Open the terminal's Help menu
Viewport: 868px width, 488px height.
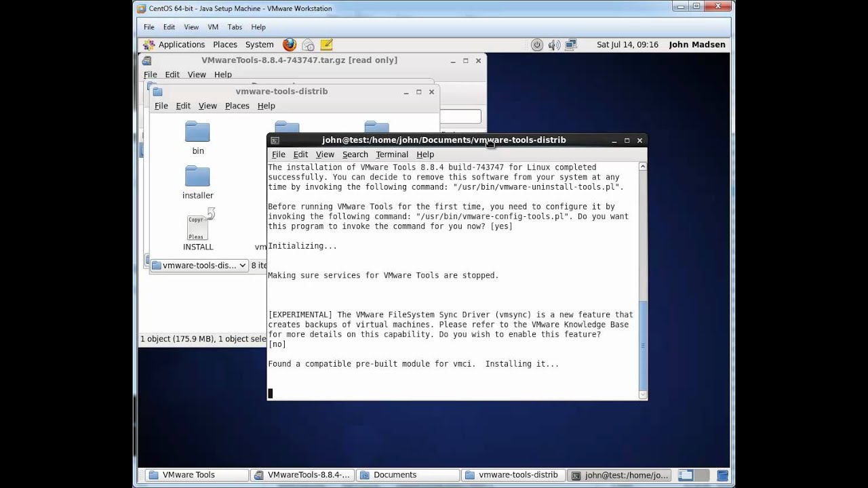[x=425, y=155]
